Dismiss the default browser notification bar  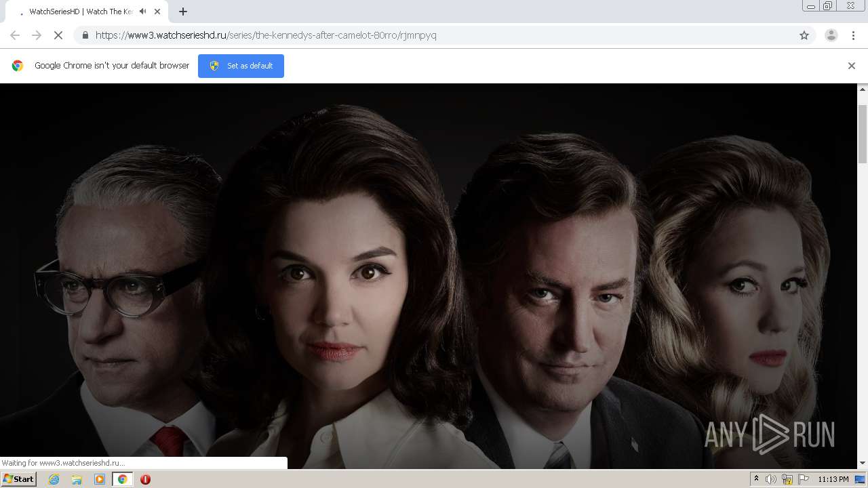tap(852, 66)
